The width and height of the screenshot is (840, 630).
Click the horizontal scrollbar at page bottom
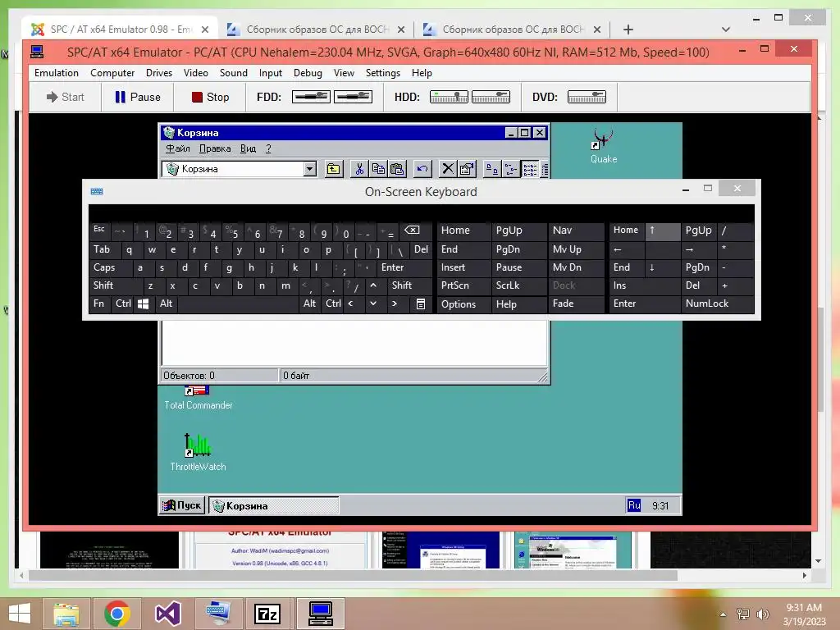[353, 575]
